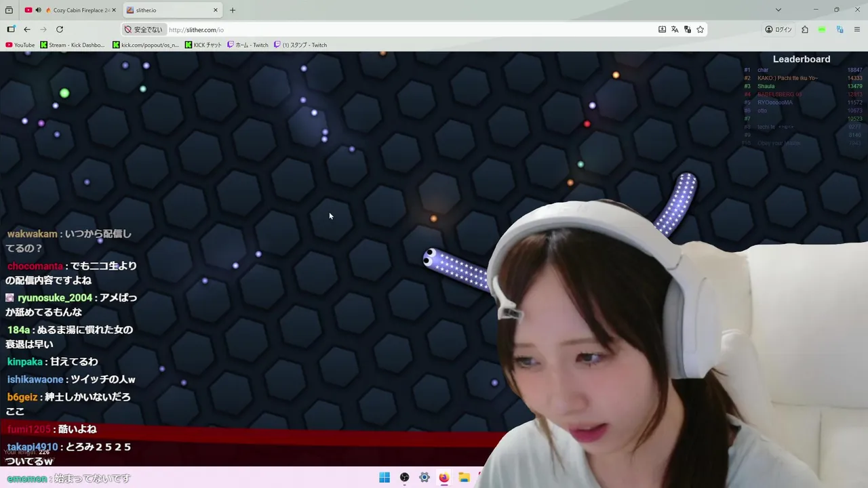Reload the slither.io page

pos(60,29)
